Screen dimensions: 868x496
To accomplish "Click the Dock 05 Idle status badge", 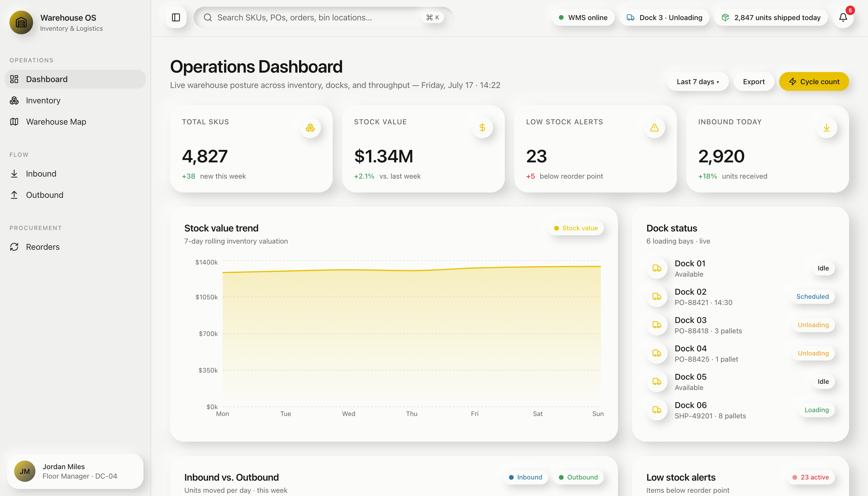I will click(x=823, y=381).
